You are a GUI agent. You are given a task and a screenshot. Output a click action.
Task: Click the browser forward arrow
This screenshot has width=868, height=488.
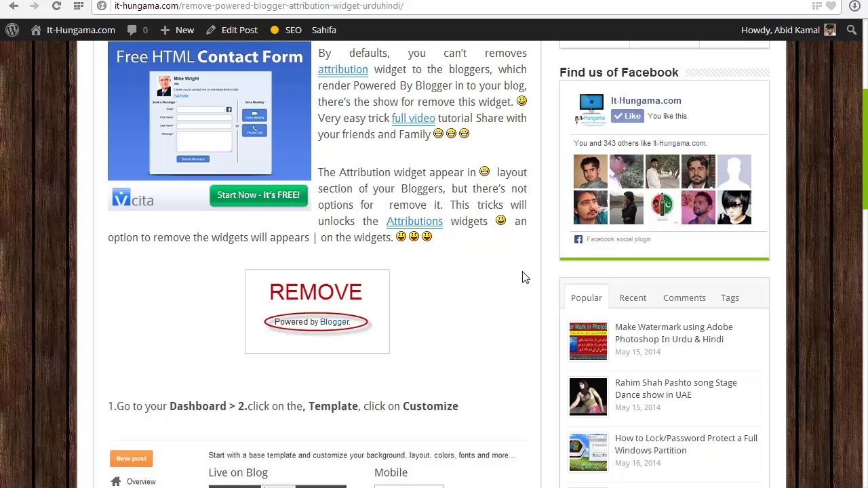click(x=35, y=6)
